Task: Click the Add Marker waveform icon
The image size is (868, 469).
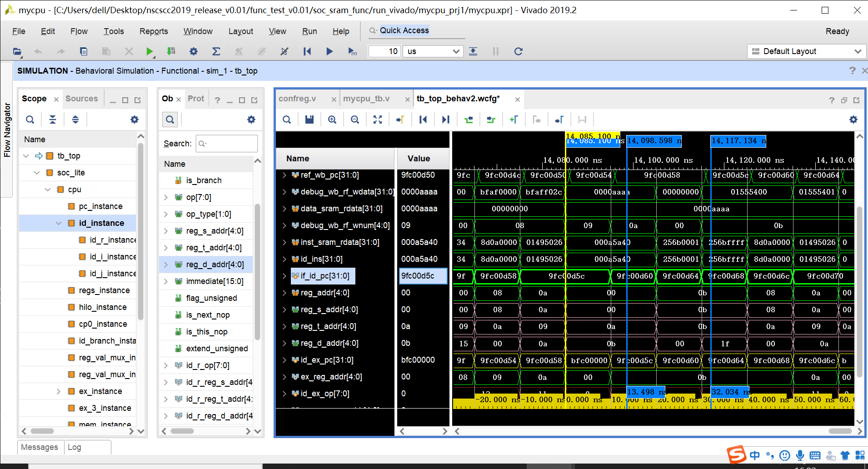Action: tap(514, 120)
